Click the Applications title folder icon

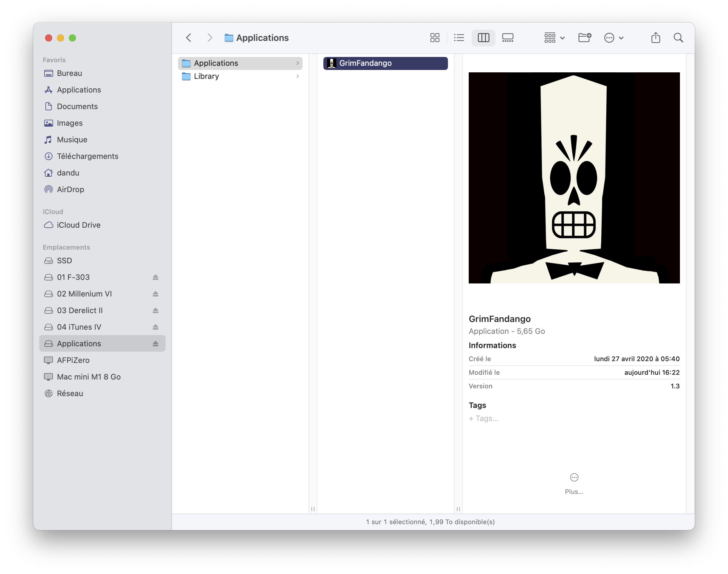pos(229,38)
